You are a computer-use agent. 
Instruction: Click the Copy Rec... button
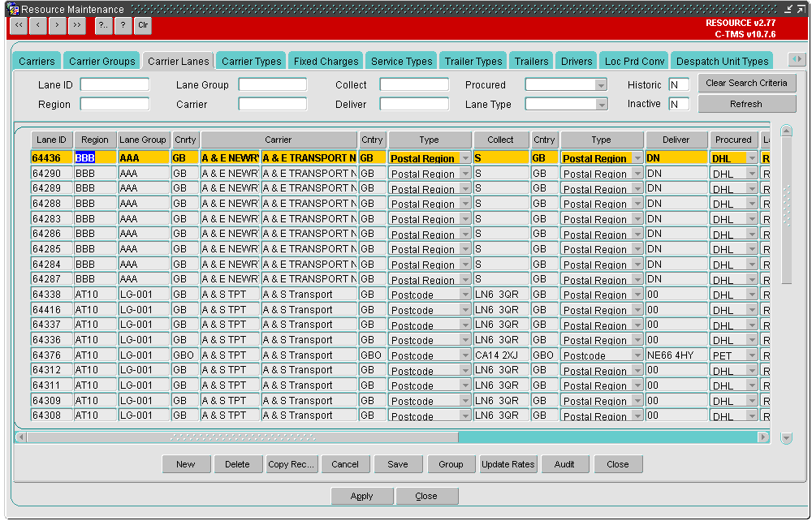pyautogui.click(x=291, y=464)
